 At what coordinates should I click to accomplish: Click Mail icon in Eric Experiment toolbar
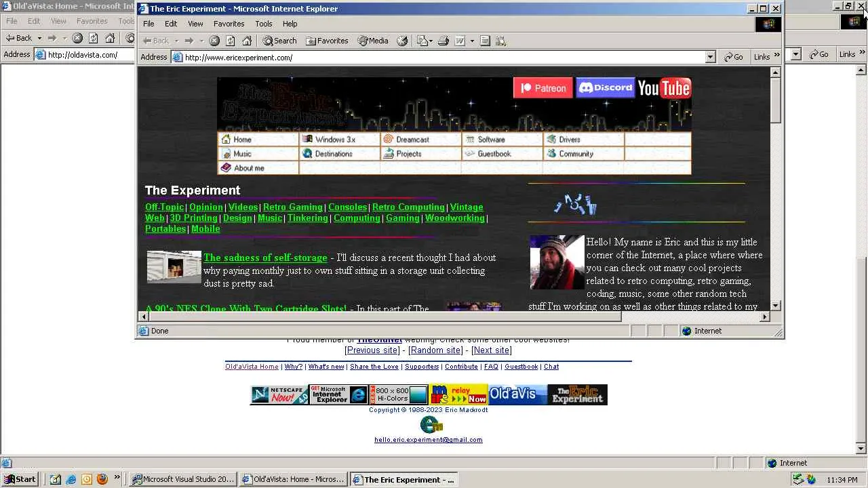(422, 41)
